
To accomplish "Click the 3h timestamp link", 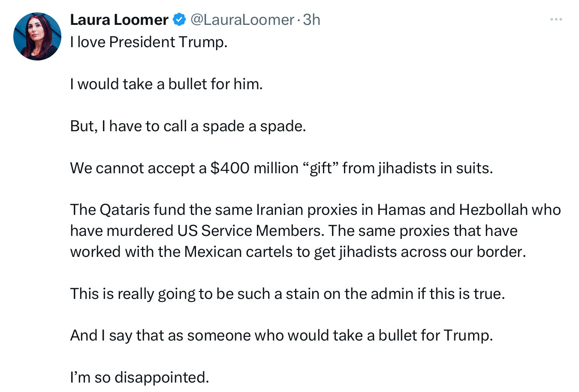I will point(311,20).
